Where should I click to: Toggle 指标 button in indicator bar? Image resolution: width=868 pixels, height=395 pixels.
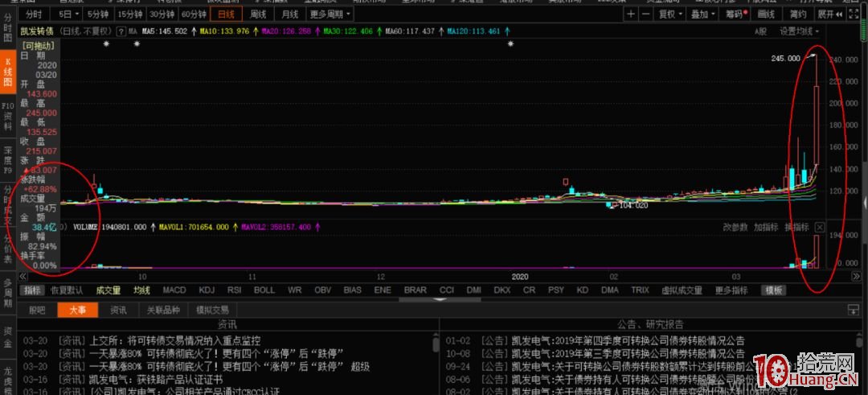(x=33, y=290)
